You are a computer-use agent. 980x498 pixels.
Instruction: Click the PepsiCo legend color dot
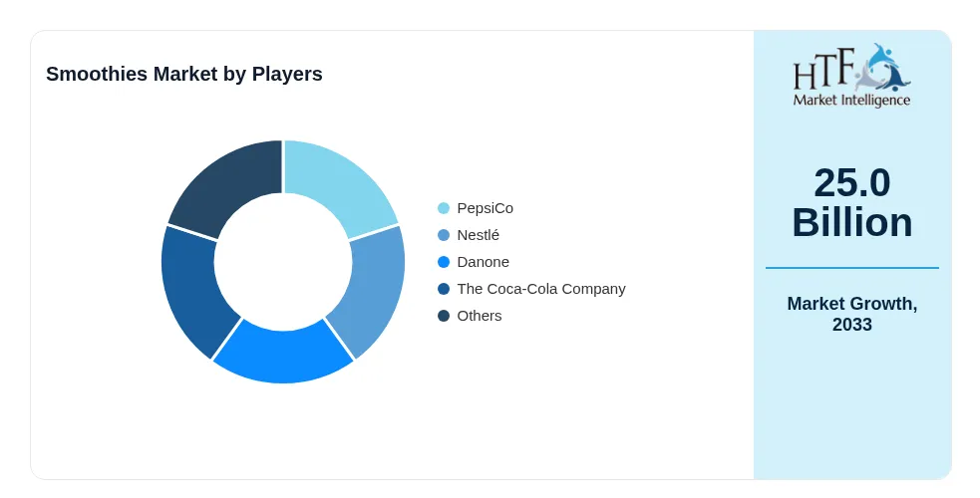(444, 208)
